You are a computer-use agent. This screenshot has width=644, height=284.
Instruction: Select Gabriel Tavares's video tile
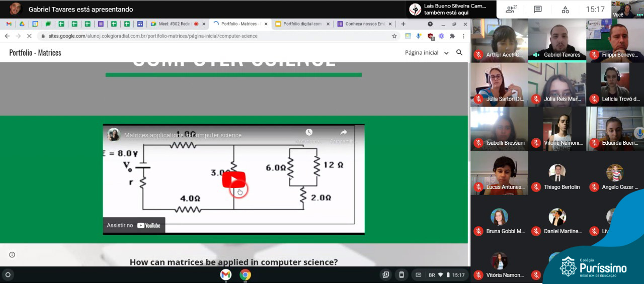coord(557,40)
